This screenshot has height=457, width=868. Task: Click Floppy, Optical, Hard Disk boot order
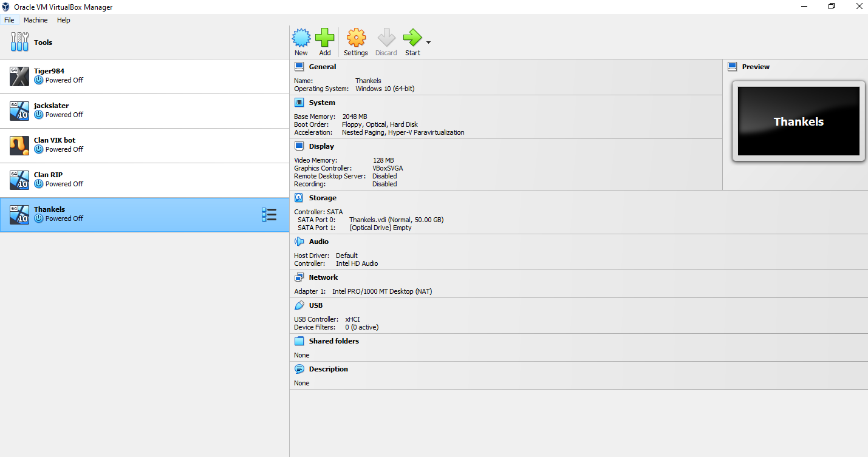click(380, 124)
